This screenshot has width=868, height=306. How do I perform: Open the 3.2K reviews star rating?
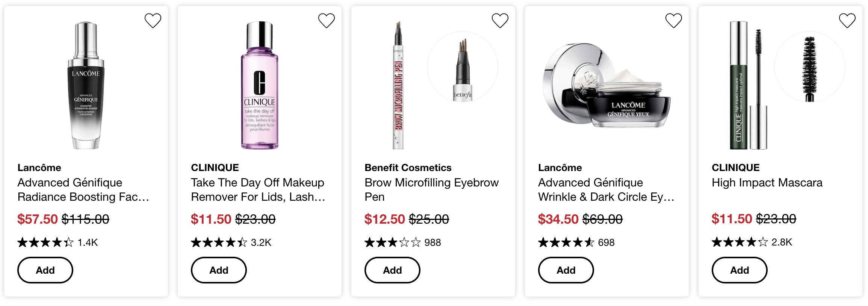[x=231, y=242]
